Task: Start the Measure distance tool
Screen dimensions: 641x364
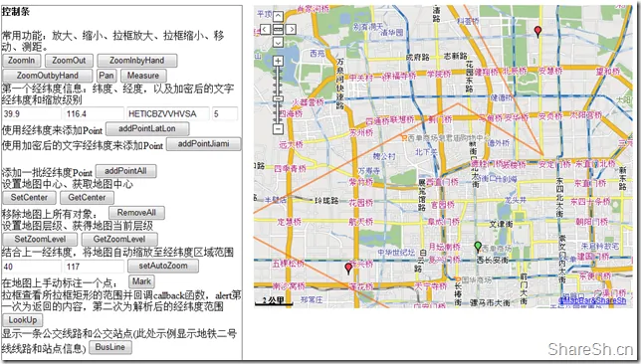Action: [143, 76]
